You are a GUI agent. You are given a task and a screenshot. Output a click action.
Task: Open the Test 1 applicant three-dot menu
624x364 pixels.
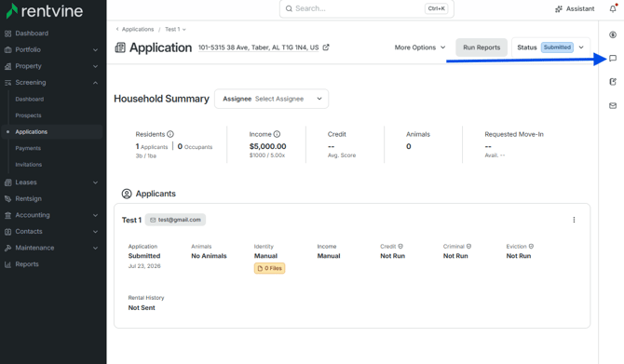coord(574,220)
